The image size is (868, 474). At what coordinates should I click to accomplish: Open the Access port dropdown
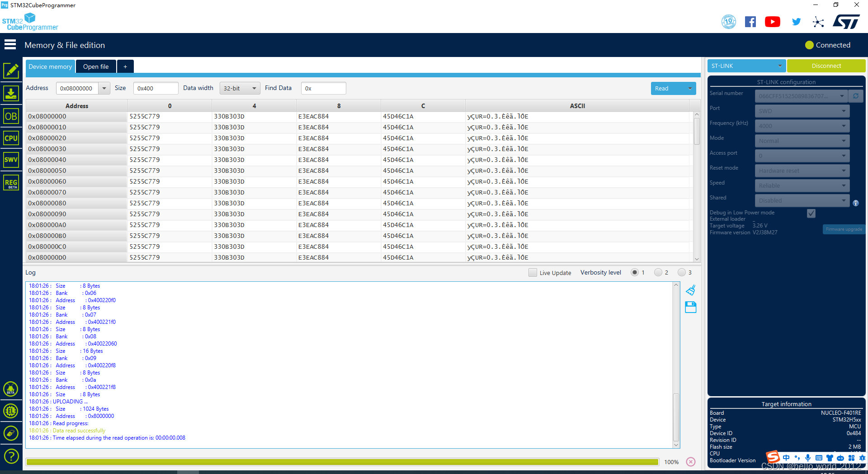802,156
